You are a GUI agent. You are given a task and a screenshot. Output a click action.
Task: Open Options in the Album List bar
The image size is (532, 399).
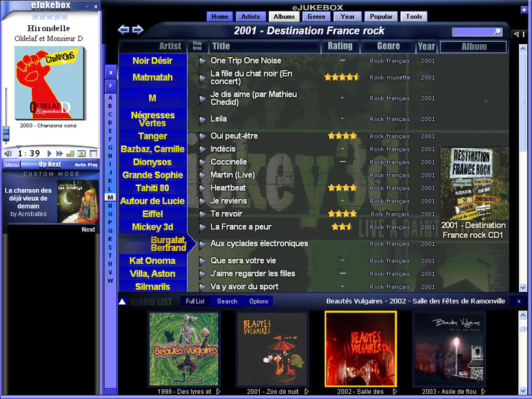point(259,302)
